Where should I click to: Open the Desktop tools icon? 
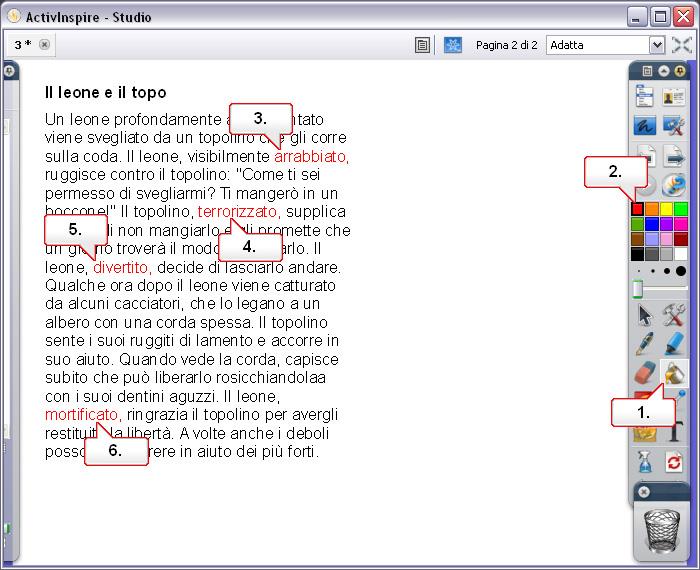point(674,125)
